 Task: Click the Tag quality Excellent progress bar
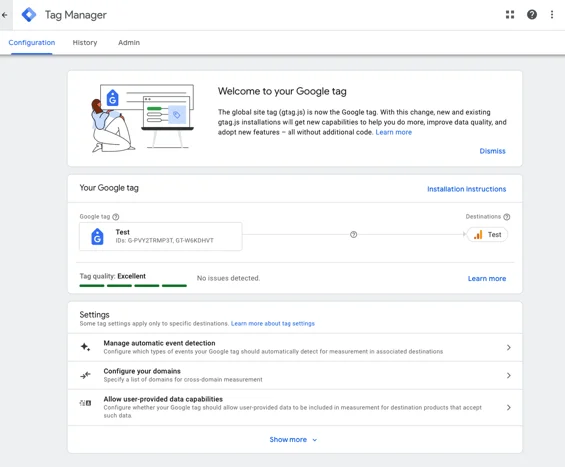click(133, 285)
